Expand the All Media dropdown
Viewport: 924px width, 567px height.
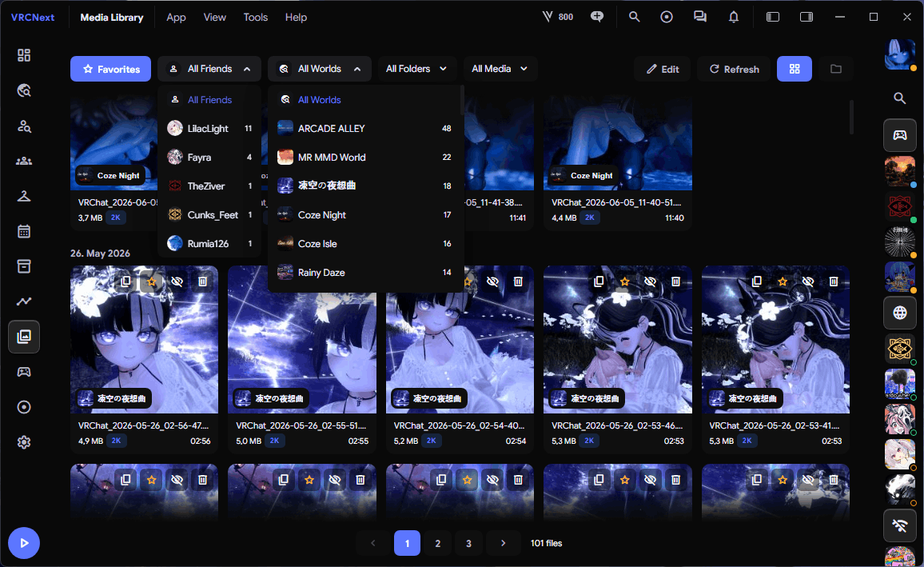point(499,69)
